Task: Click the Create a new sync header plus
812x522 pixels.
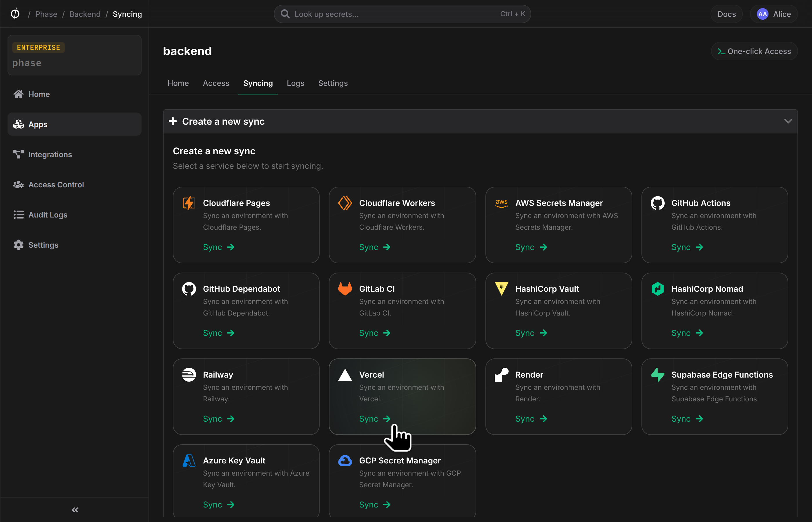Action: 173,121
